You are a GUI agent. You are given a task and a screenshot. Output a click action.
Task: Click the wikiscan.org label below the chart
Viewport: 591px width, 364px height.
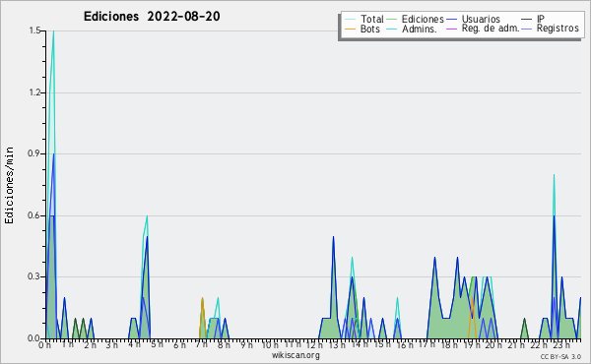point(295,355)
